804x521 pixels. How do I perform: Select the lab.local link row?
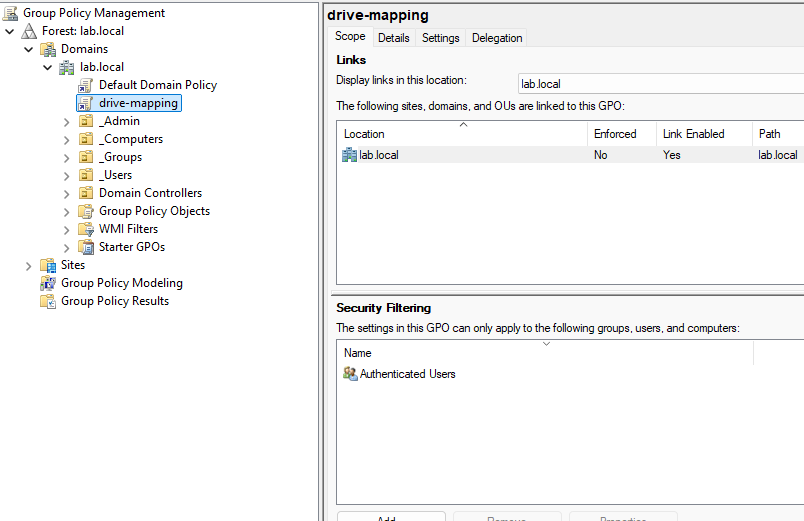point(379,155)
